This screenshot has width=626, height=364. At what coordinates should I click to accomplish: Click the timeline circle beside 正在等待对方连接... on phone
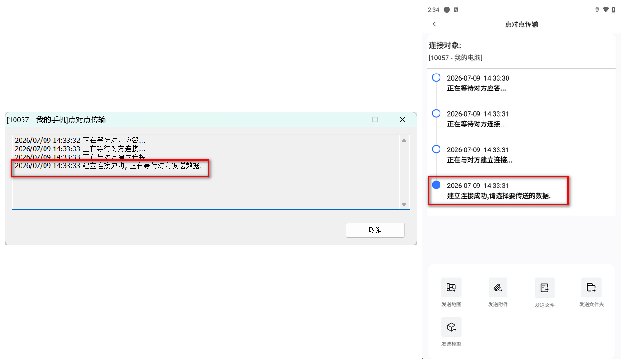(x=436, y=113)
